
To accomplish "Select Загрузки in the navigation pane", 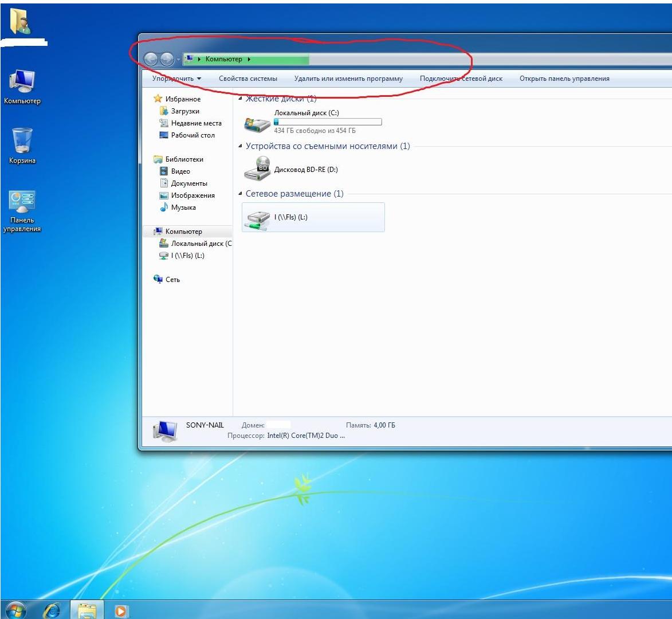I will coord(185,111).
